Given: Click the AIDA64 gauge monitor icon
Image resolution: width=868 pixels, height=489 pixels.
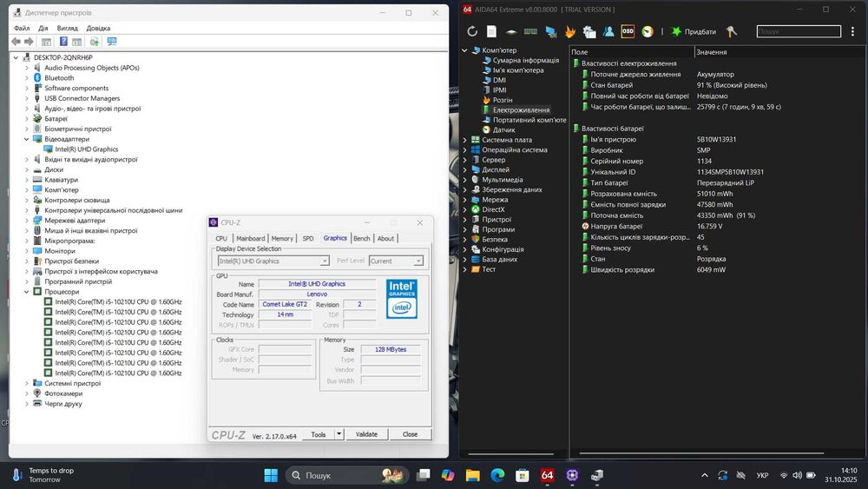Looking at the screenshot, I should (x=648, y=31).
